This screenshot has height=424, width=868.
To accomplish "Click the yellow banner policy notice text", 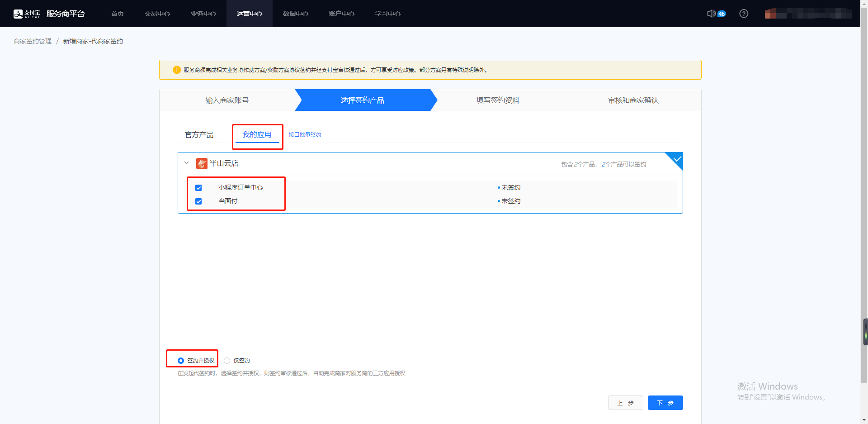I will (x=336, y=70).
